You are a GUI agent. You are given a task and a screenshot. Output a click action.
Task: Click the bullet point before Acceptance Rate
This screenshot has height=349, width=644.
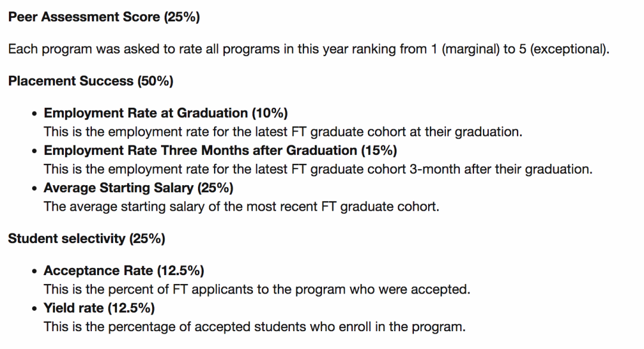(x=35, y=271)
